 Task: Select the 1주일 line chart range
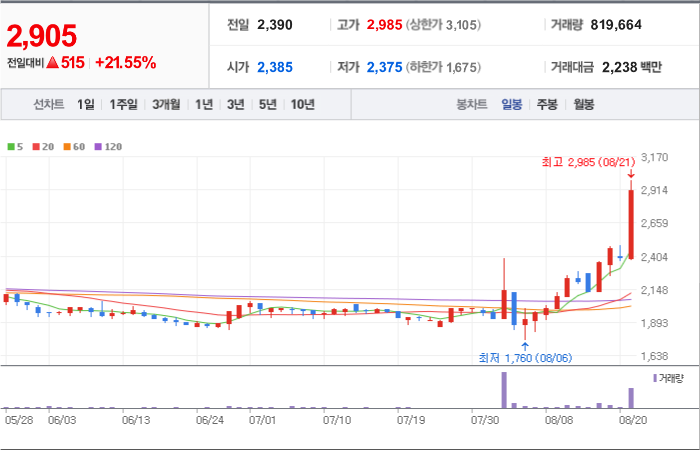click(124, 104)
